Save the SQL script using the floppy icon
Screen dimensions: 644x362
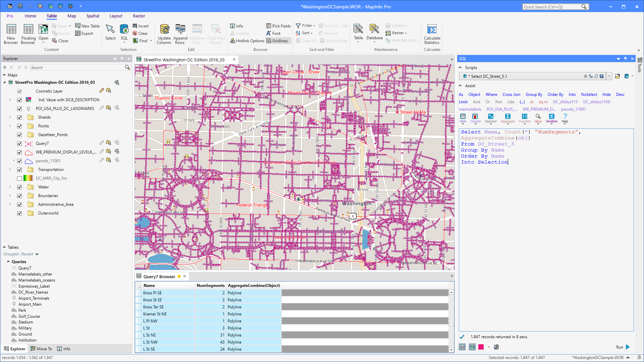point(602,76)
